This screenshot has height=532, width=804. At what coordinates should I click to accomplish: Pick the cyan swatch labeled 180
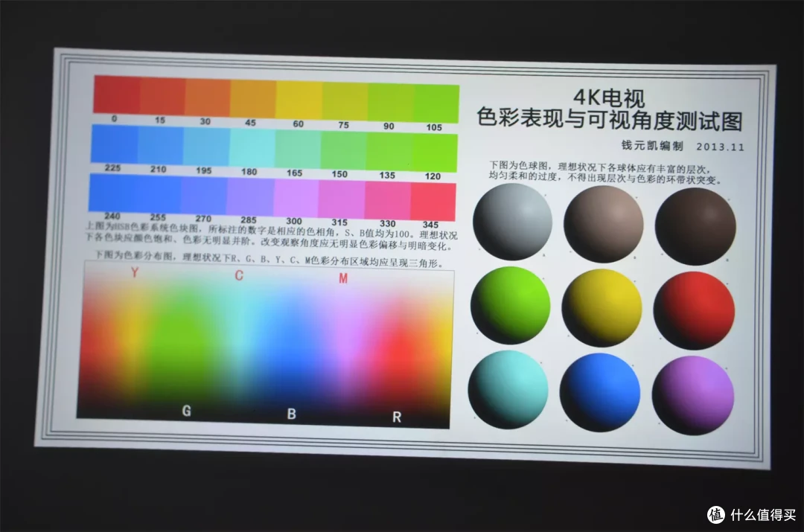[x=252, y=148]
